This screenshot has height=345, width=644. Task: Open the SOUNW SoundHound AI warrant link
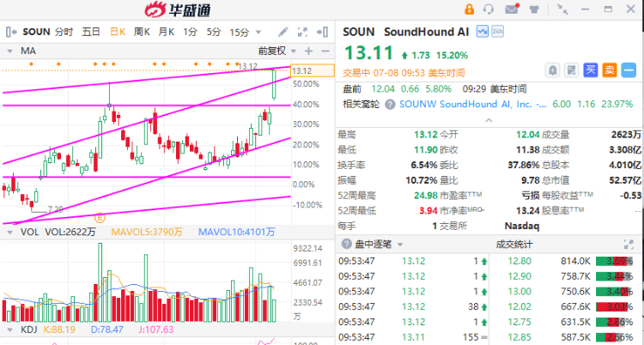pyautogui.click(x=473, y=105)
